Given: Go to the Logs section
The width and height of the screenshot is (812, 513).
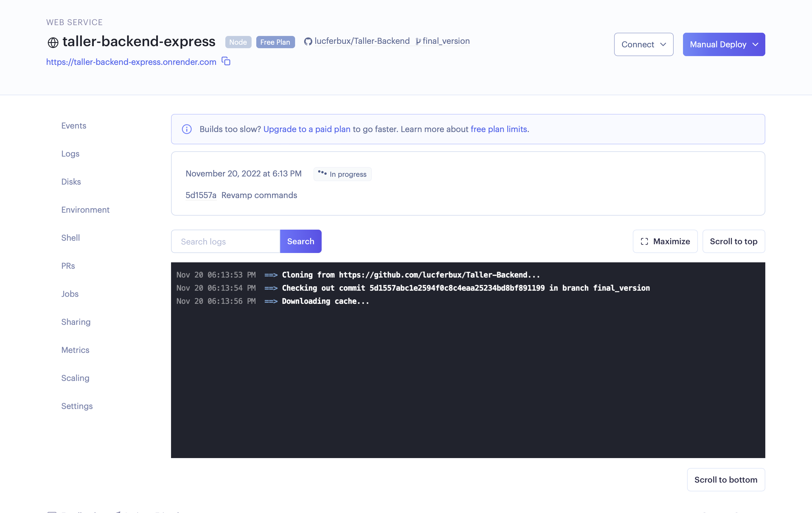Looking at the screenshot, I should pos(70,154).
